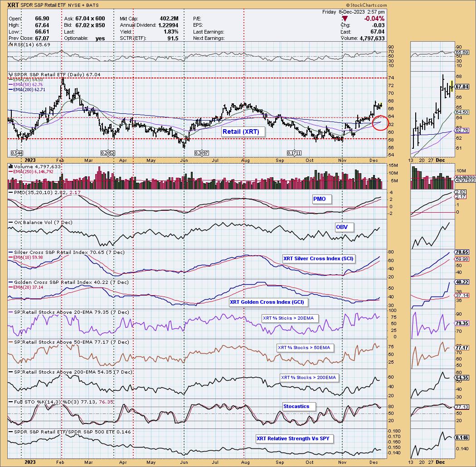Click the 79.35 stocks-above-20-EMA value tag
Viewport: 476px width, 467px height.
pyautogui.click(x=462, y=323)
